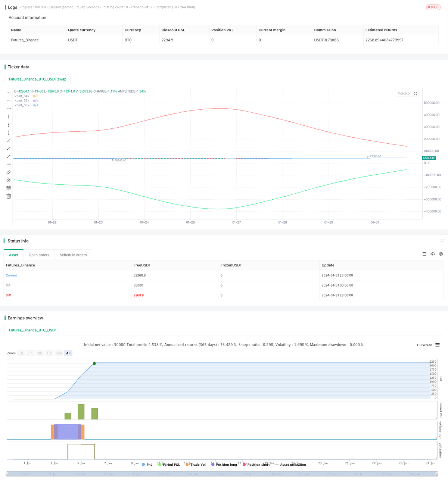Open the Indicator dropdown on the chart

coord(404,93)
